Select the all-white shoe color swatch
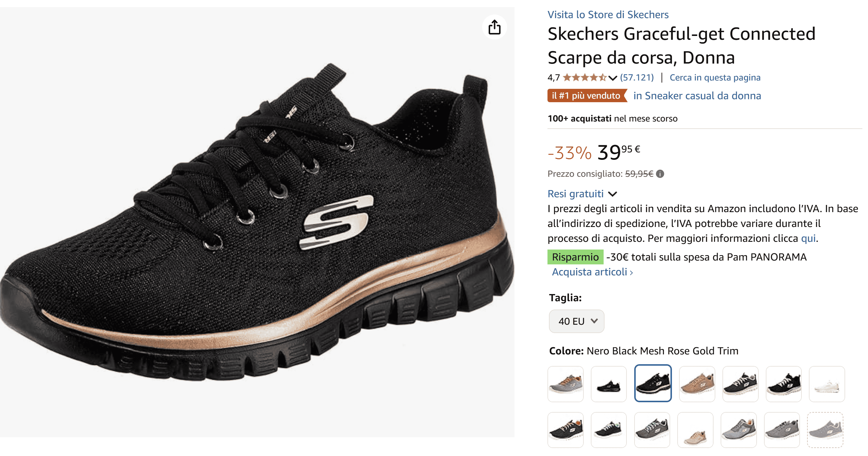 826,384
